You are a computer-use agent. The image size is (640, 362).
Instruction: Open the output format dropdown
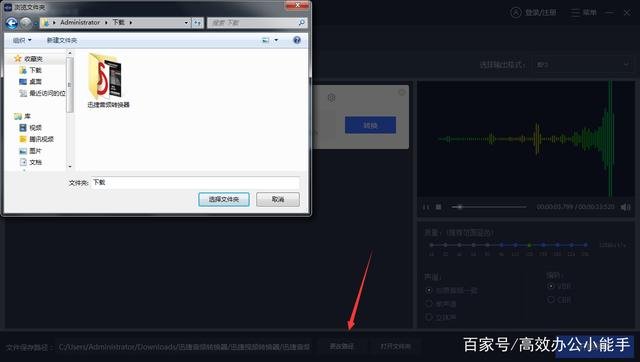point(584,64)
